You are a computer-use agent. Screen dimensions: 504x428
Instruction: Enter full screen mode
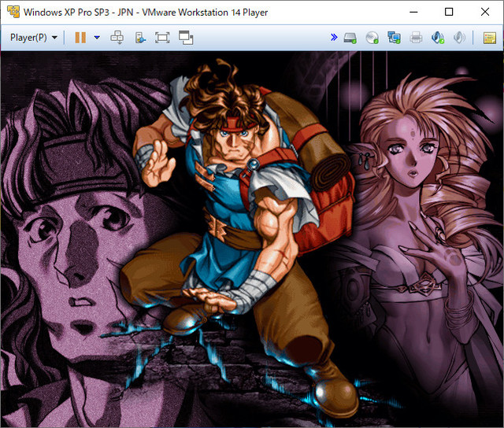pos(162,38)
